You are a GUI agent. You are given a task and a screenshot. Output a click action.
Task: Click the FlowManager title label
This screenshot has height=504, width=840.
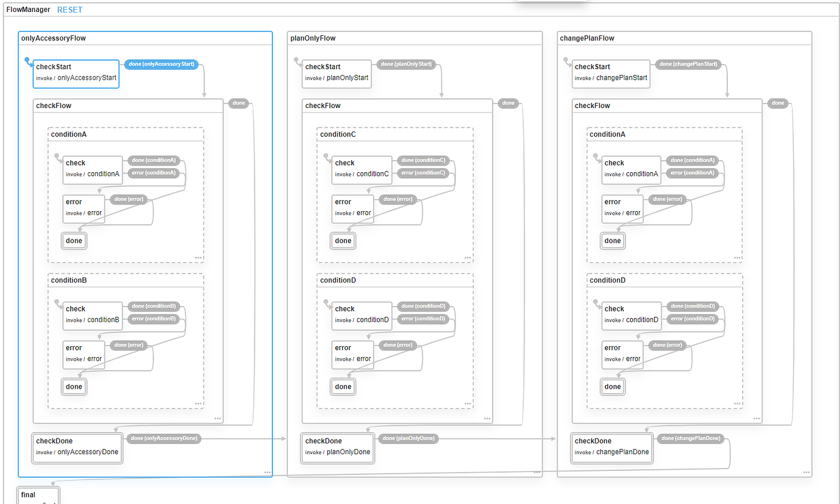pos(28,10)
